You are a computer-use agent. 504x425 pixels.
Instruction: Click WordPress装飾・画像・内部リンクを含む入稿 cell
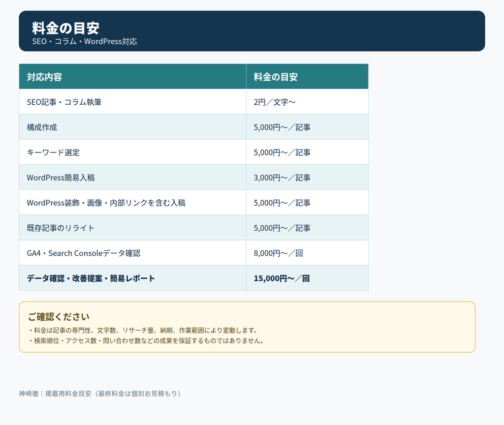pos(132,202)
